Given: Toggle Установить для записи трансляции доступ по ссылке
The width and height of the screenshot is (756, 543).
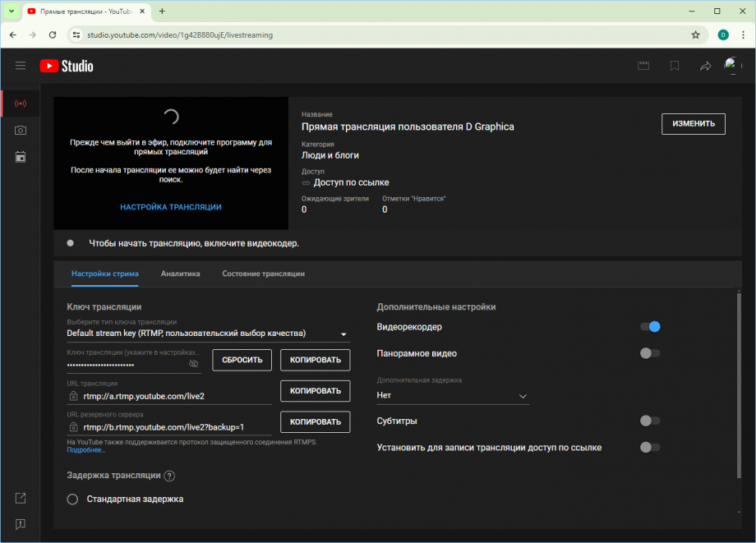Looking at the screenshot, I should pyautogui.click(x=650, y=447).
